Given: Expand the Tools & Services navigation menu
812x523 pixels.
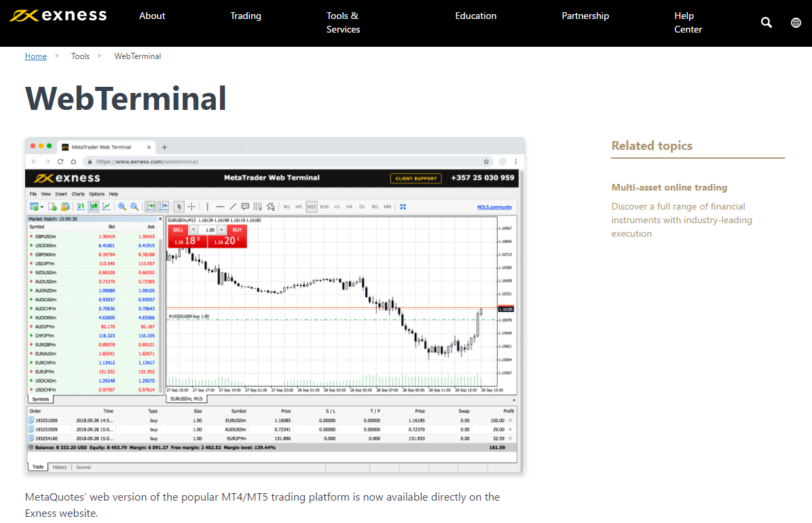Looking at the screenshot, I should click(343, 22).
